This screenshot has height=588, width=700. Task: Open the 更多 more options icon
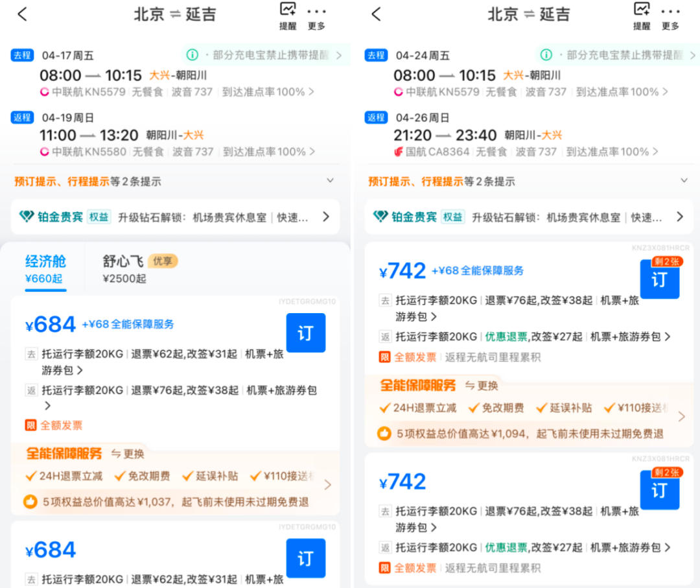[x=317, y=14]
